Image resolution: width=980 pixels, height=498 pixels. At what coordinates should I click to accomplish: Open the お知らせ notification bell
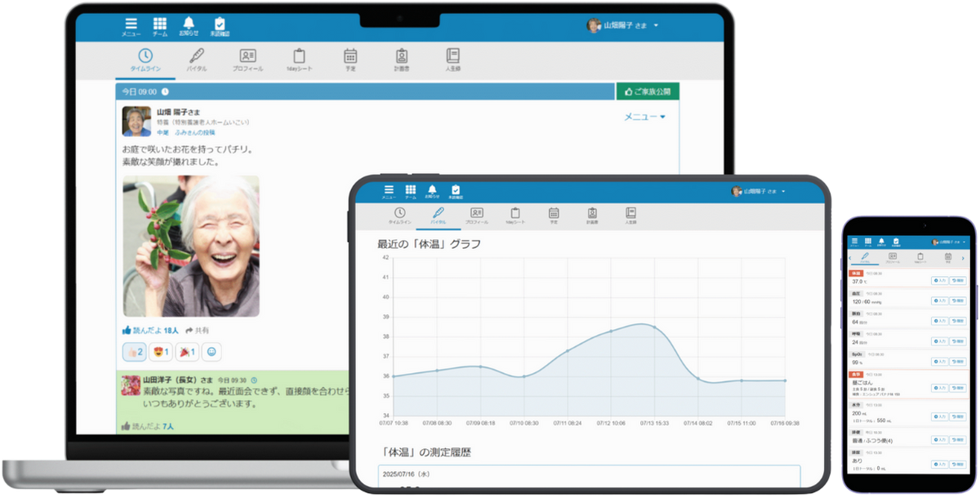tap(189, 24)
